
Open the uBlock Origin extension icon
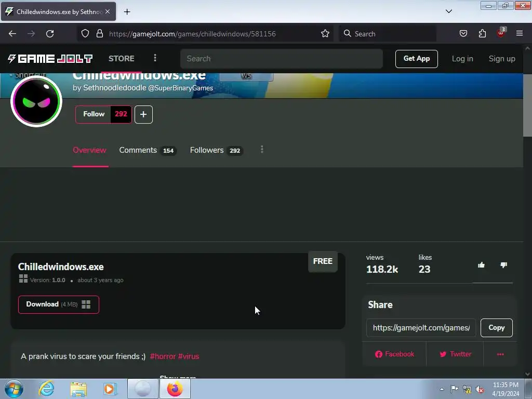pos(501,33)
